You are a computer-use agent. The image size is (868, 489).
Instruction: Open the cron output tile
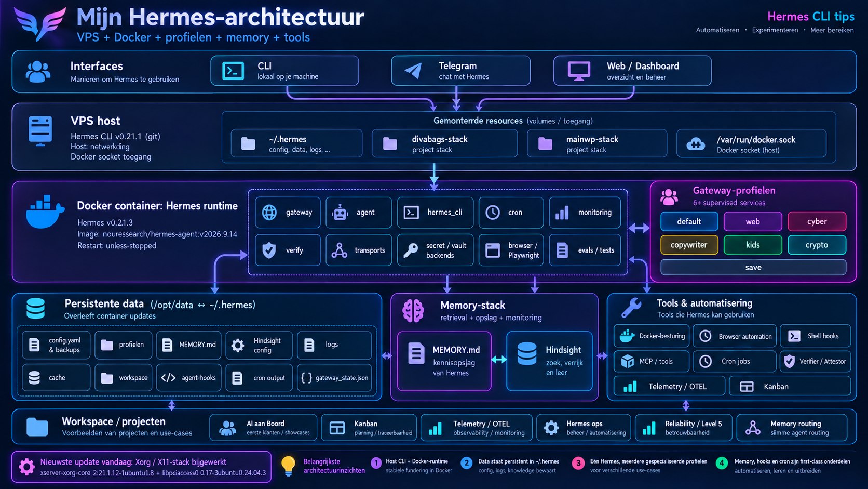coord(259,378)
